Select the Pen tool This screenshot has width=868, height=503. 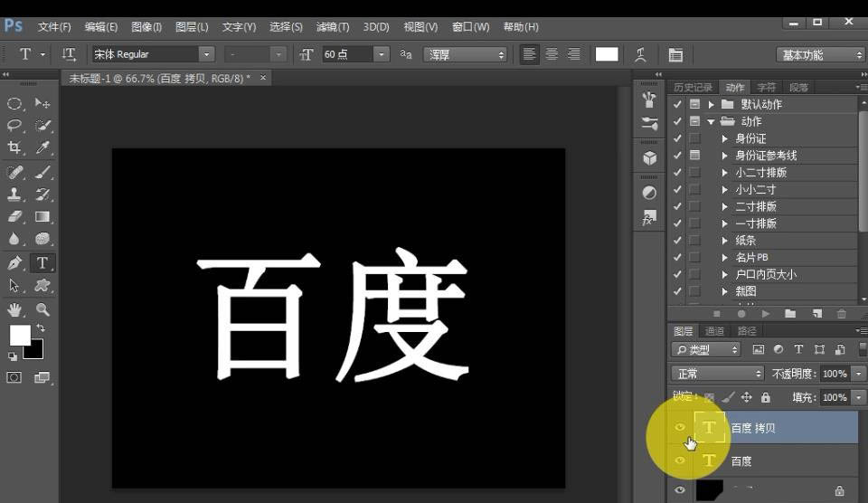pyautogui.click(x=14, y=263)
